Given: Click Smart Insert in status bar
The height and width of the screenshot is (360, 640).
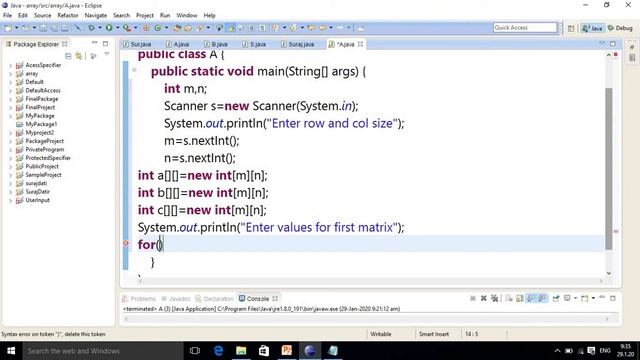Looking at the screenshot, I should point(433,334).
